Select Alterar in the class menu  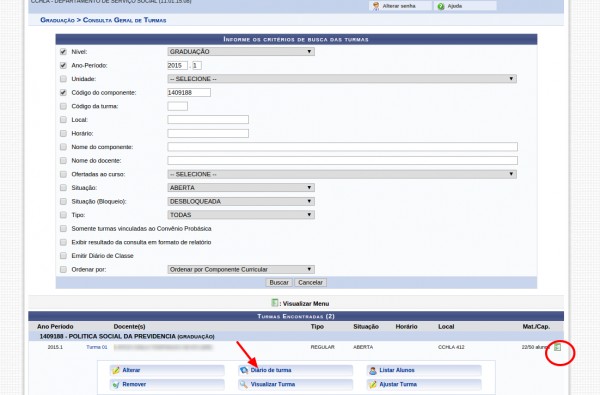coord(168,370)
